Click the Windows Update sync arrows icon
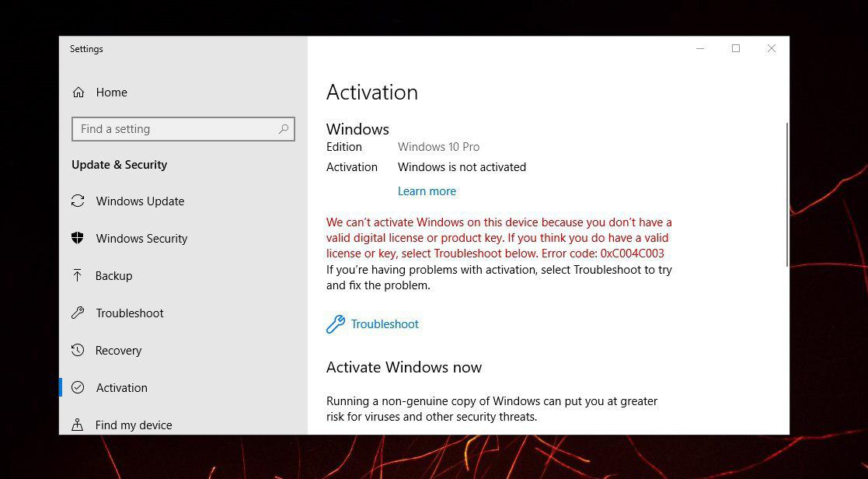Image resolution: width=868 pixels, height=479 pixels. tap(78, 201)
